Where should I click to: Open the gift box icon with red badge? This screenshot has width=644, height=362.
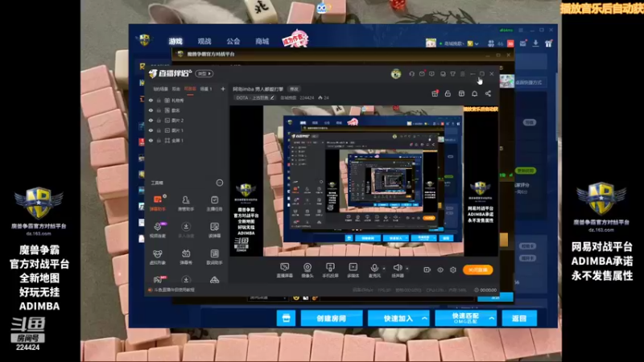click(435, 93)
